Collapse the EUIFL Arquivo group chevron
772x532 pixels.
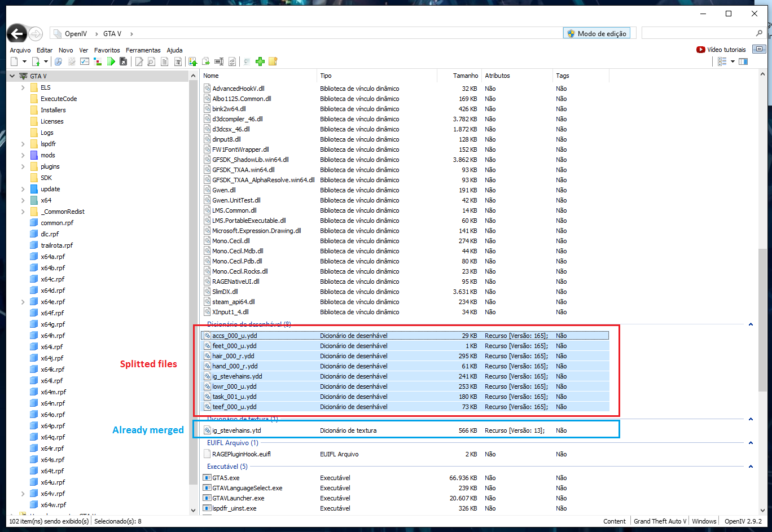751,443
